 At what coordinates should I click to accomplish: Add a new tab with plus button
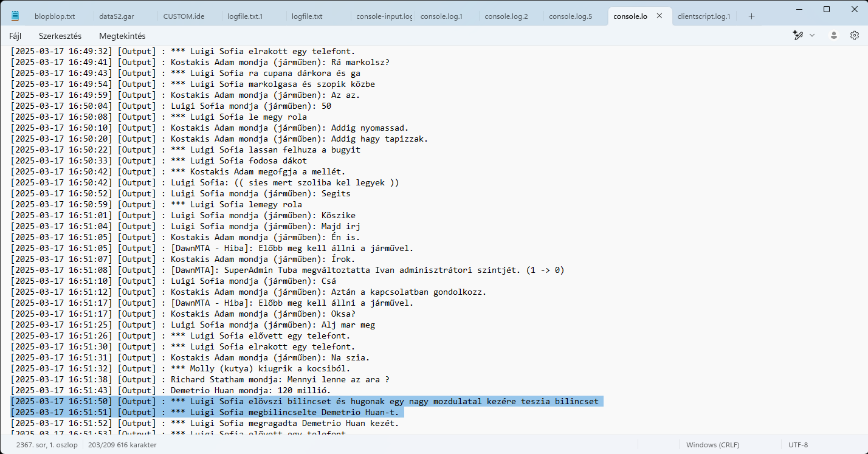751,16
